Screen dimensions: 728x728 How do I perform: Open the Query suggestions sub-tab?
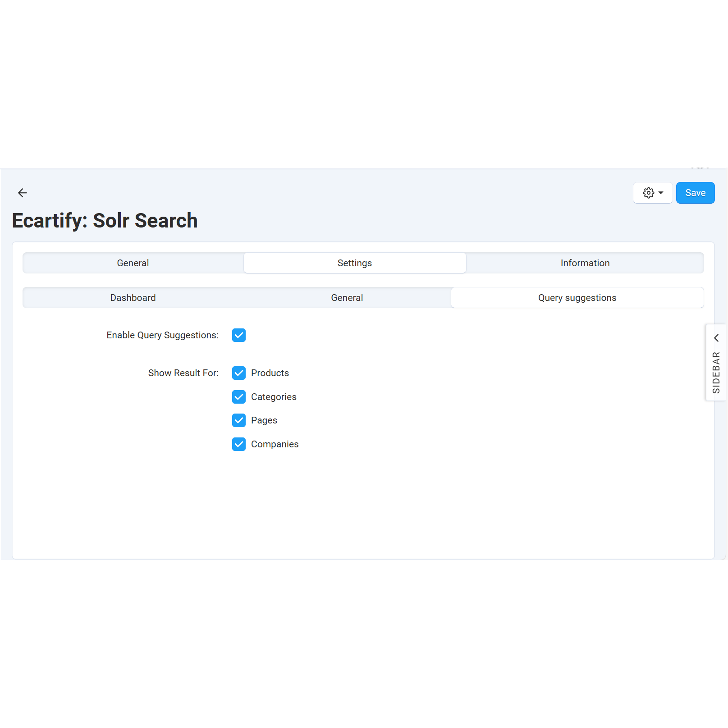click(x=577, y=298)
